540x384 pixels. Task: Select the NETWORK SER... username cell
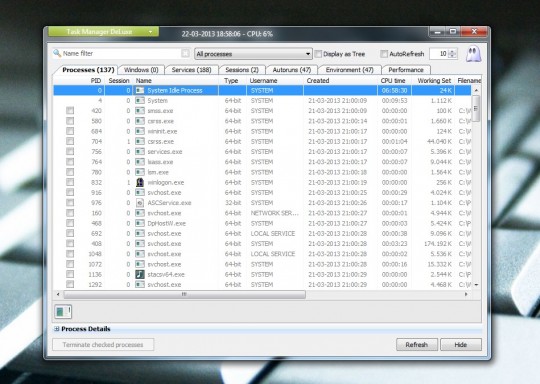[275, 213]
